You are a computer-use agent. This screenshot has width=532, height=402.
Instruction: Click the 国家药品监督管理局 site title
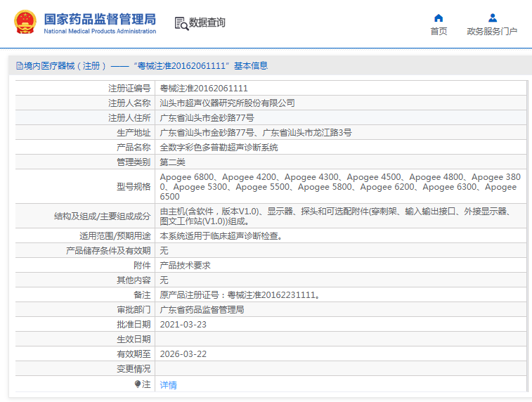100,18
